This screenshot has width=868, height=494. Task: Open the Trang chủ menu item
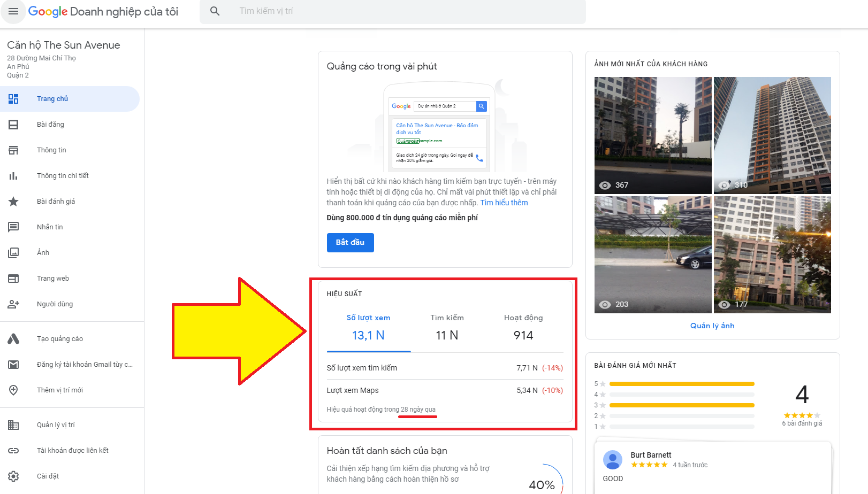(x=70, y=99)
